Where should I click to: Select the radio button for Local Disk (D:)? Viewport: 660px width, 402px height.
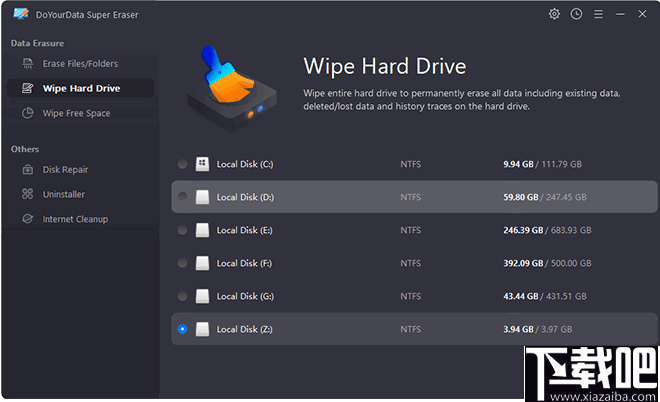click(x=182, y=197)
